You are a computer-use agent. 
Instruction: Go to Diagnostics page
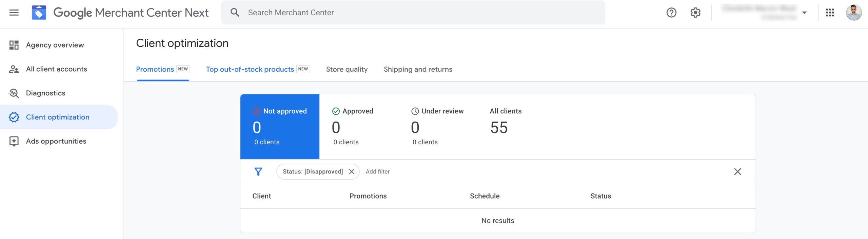pos(59,93)
